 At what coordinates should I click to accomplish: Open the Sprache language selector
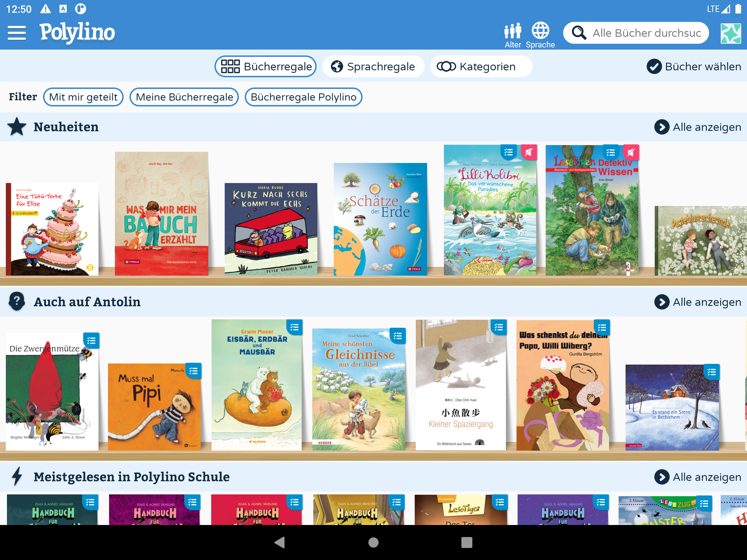(x=540, y=35)
